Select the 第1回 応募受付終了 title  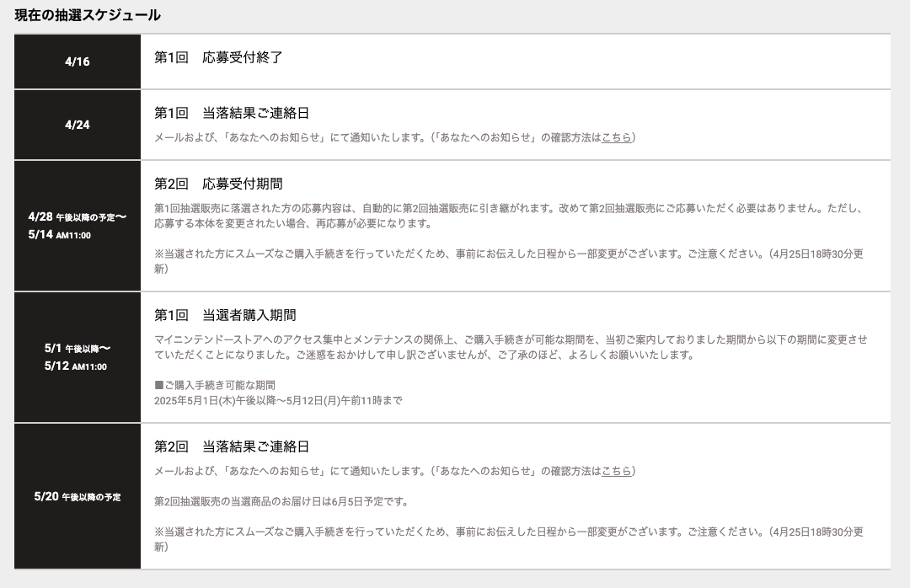pos(218,57)
